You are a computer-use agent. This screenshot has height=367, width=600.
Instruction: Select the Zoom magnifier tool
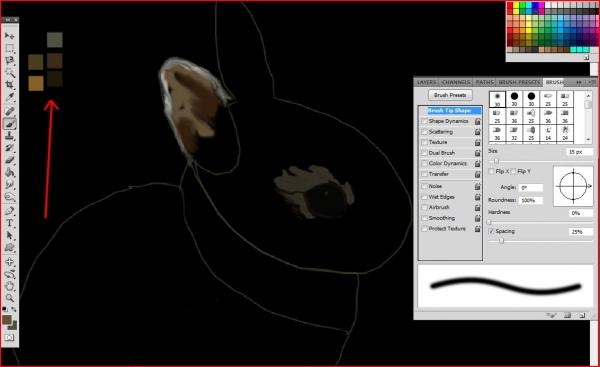[x=10, y=298]
